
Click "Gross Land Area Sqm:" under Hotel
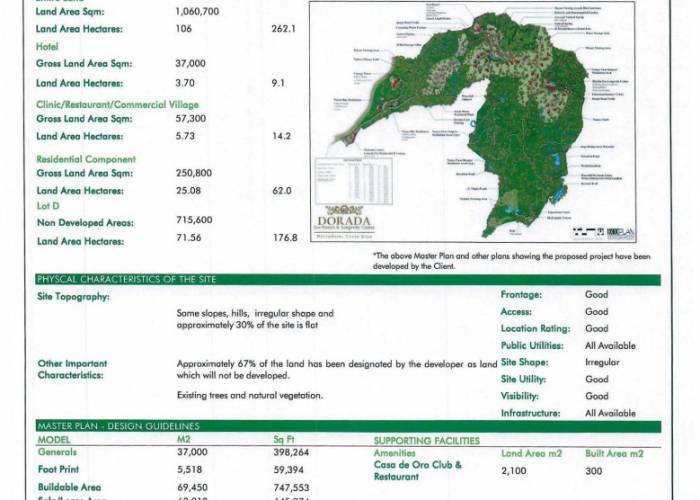point(84,64)
